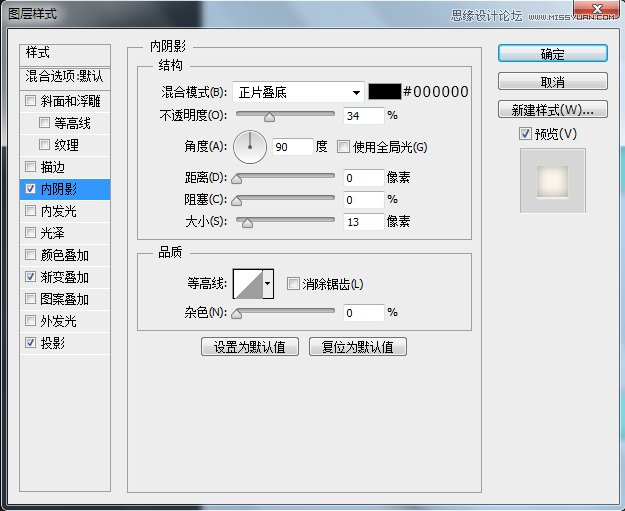Click the 阻塞 percent value field
The height and width of the screenshot is (511, 625).
pos(364,200)
